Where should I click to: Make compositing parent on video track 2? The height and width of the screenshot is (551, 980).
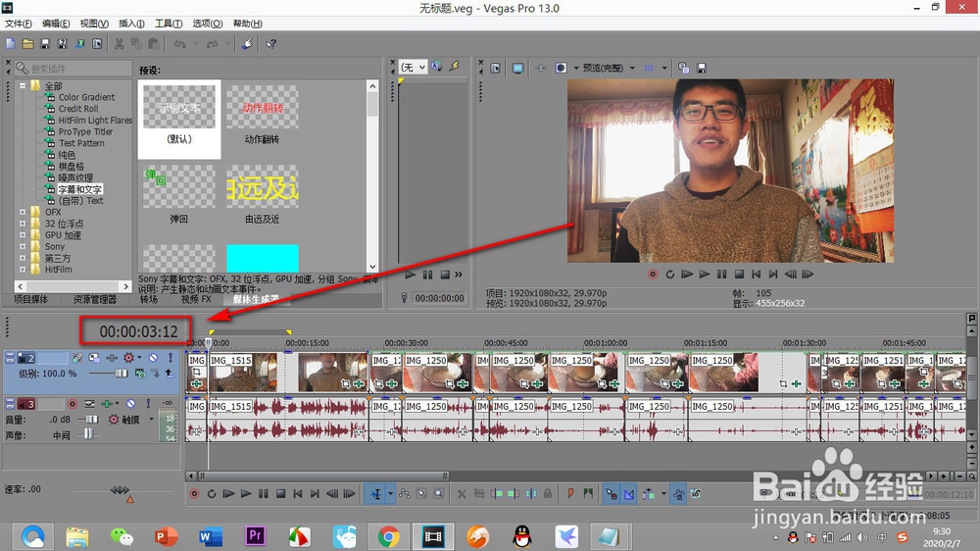point(170,374)
